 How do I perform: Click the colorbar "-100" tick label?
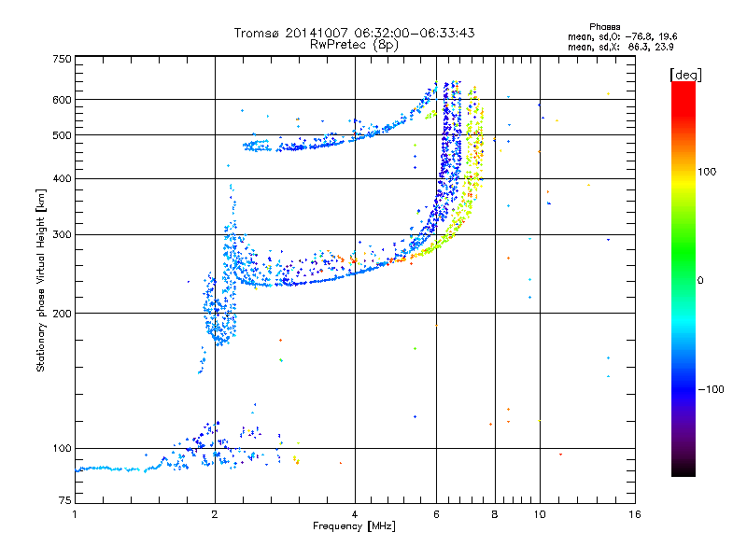point(711,389)
